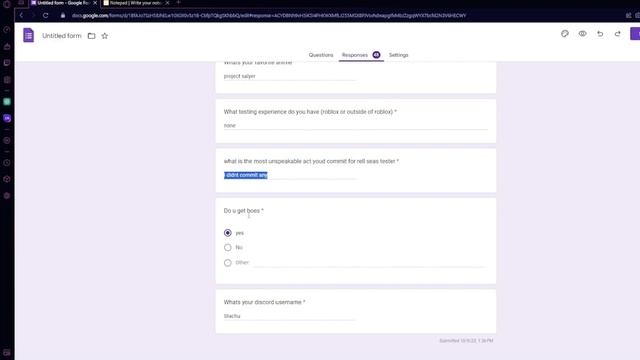
Task: Click the purple Send button
Action: pos(635,34)
